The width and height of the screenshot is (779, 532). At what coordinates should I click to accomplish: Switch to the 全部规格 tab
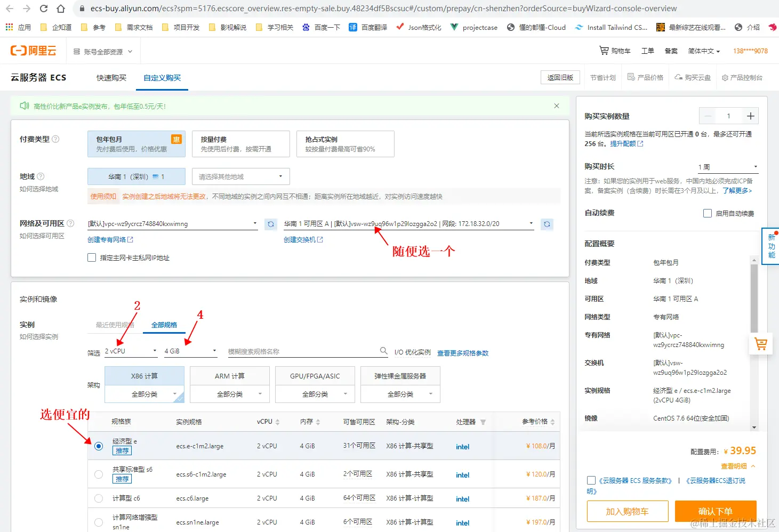(x=164, y=325)
